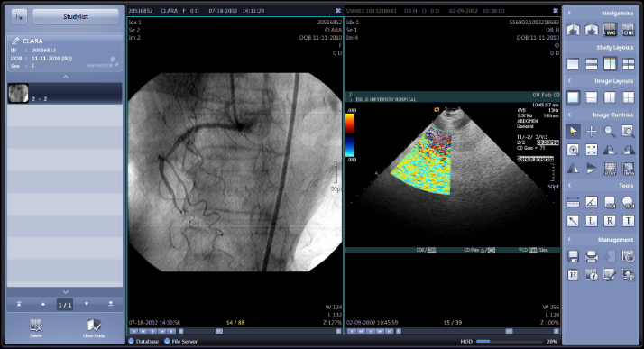This screenshot has height=349, width=644.
Task: Choose the ruler distance measurement tool
Action: [573, 202]
